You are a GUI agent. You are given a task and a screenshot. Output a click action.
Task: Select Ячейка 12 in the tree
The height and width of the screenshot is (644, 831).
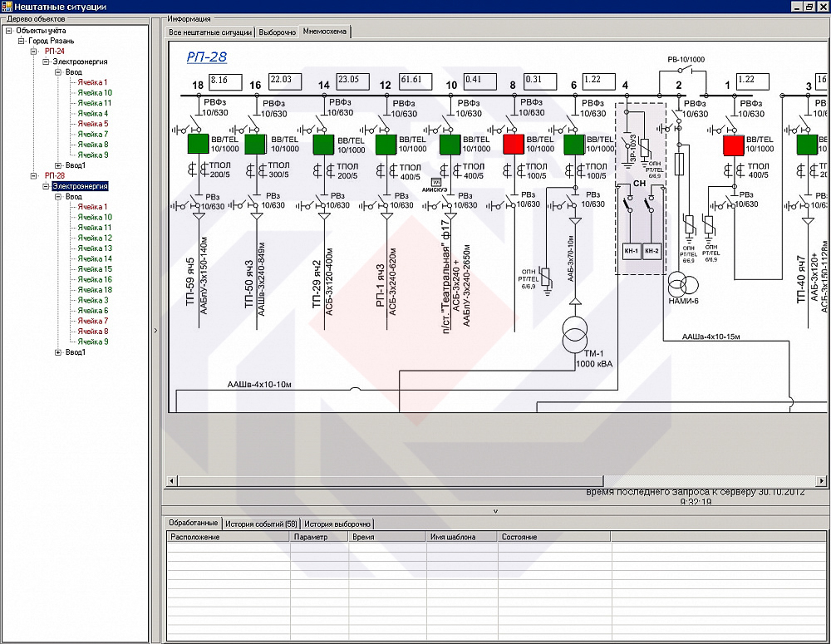pos(95,238)
